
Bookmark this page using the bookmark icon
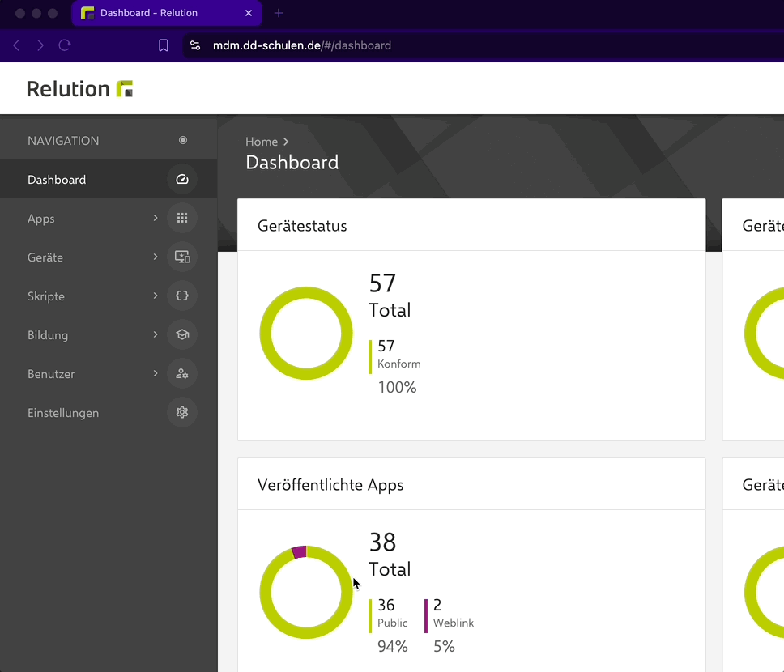[164, 45]
